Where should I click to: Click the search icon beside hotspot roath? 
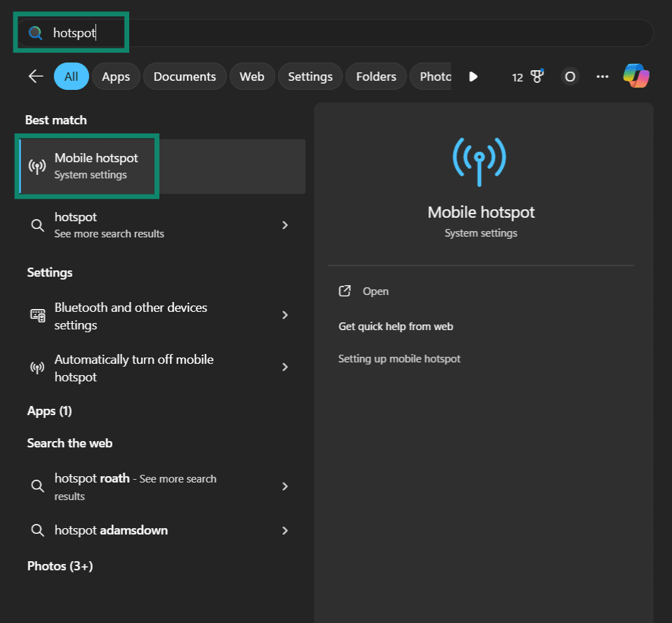[x=37, y=486]
